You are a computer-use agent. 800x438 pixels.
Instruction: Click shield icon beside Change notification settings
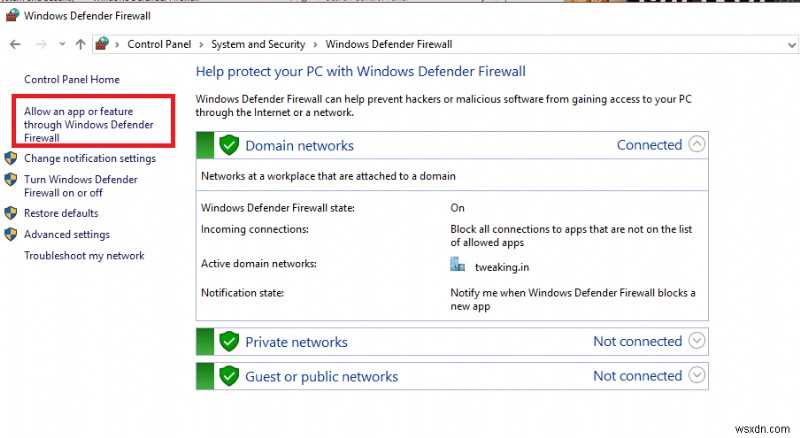point(11,158)
